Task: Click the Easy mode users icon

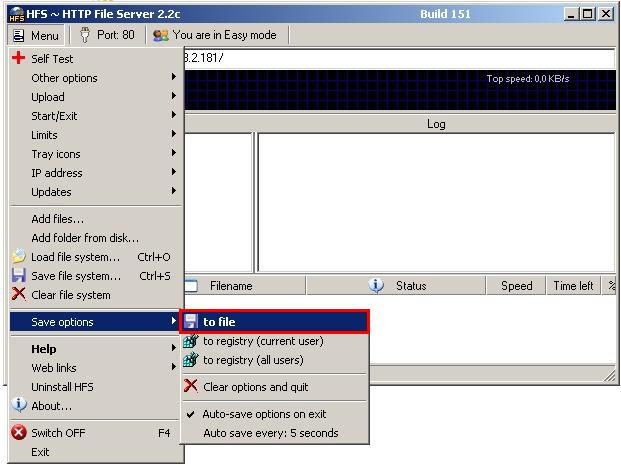Action: (x=161, y=35)
